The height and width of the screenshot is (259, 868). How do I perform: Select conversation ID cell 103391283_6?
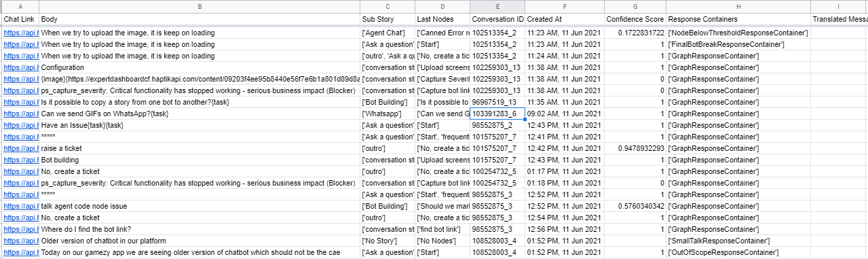(497, 114)
